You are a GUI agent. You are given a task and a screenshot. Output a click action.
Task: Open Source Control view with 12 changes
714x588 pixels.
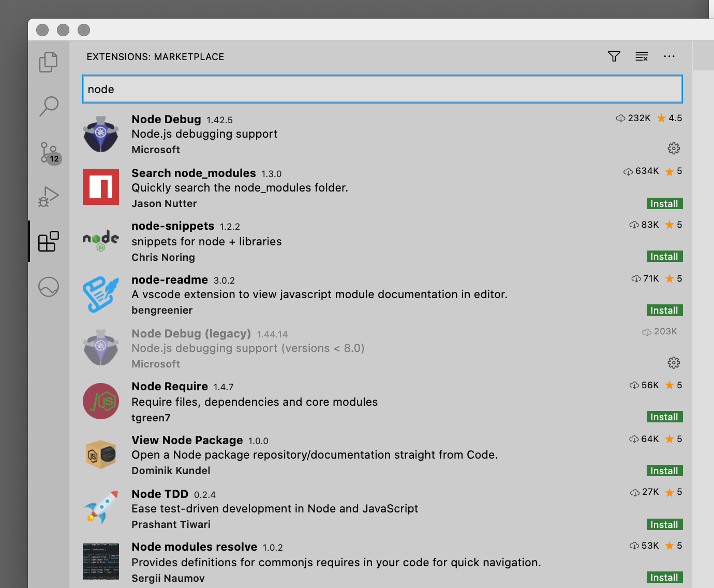pos(50,153)
